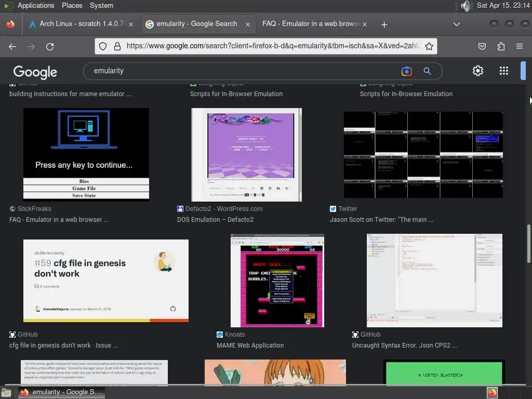Bookmark this page with the star
532x399 pixels.
point(429,46)
